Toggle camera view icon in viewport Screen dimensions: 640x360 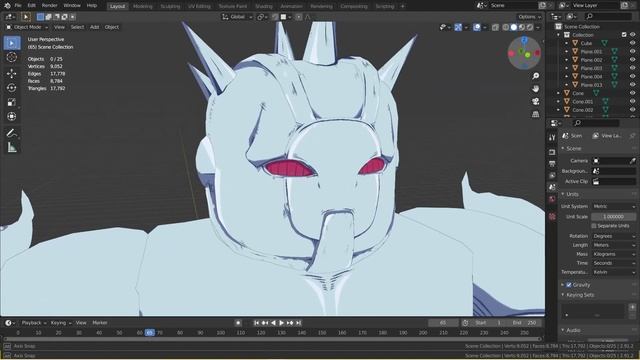[x=536, y=101]
